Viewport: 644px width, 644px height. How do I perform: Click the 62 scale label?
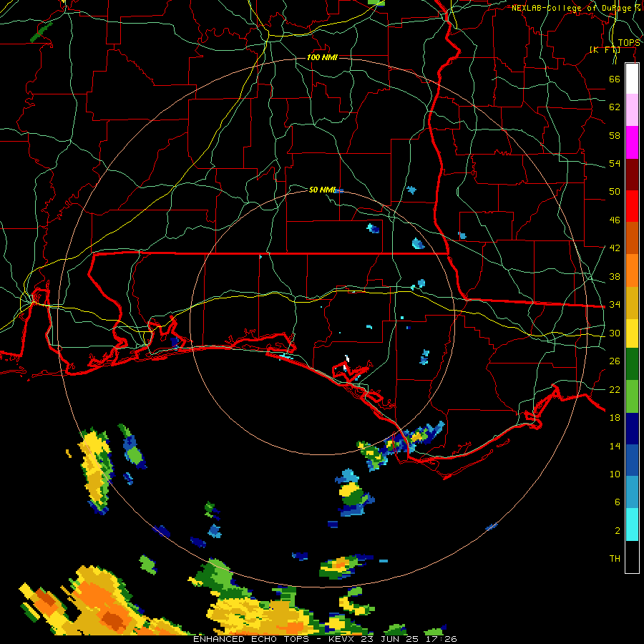point(615,107)
